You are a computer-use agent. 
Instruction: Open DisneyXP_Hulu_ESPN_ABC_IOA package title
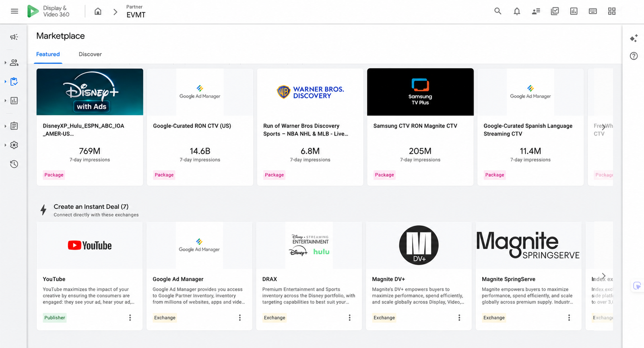[84, 130]
